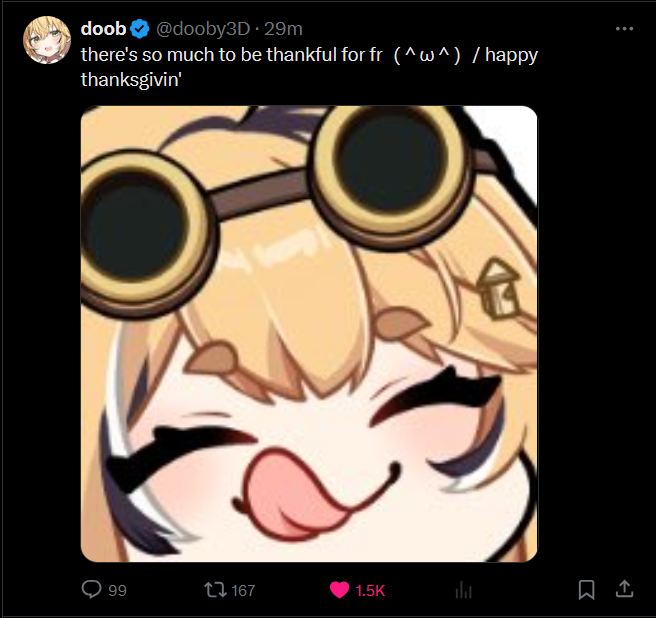The width and height of the screenshot is (656, 618).
Task: Open the reply speech bubble icon
Action: click(91, 589)
